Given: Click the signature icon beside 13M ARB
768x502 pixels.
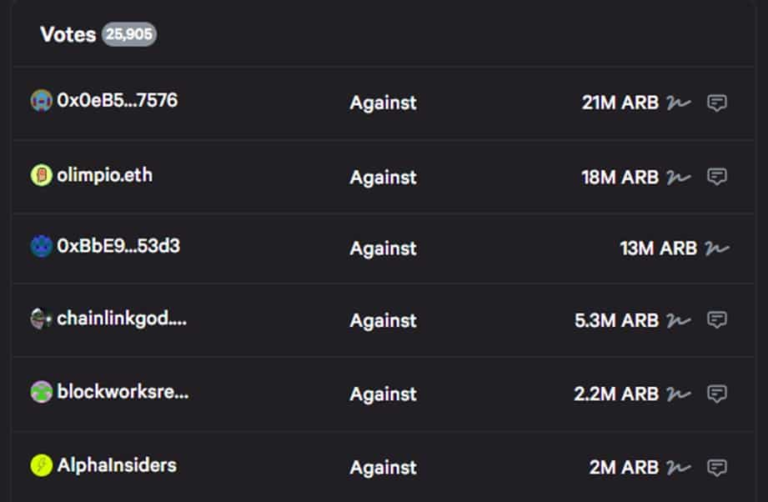Looking at the screenshot, I should pos(717,248).
